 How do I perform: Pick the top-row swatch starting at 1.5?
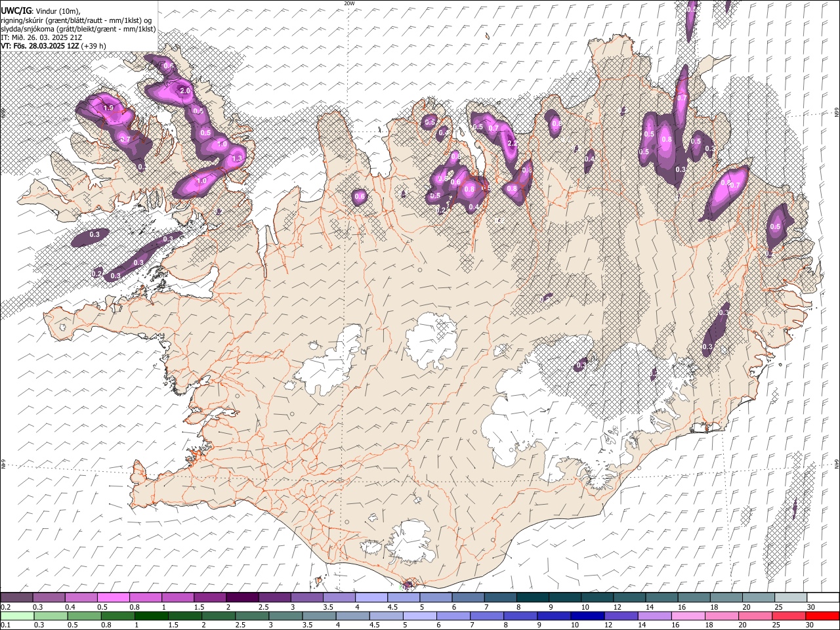[209, 597]
